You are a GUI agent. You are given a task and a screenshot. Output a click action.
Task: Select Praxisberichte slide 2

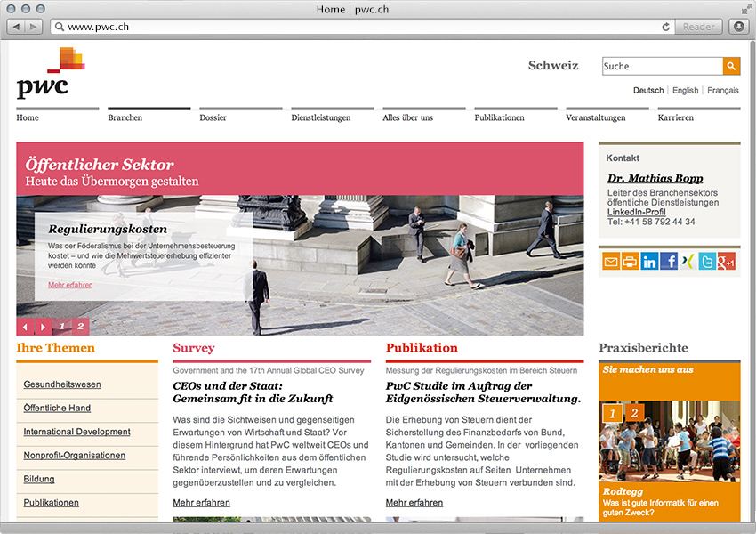coord(634,412)
